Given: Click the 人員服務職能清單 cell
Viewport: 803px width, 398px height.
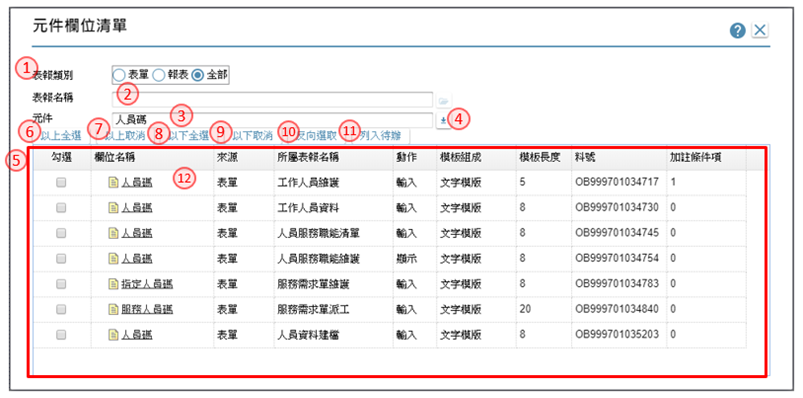Looking at the screenshot, I should (318, 233).
